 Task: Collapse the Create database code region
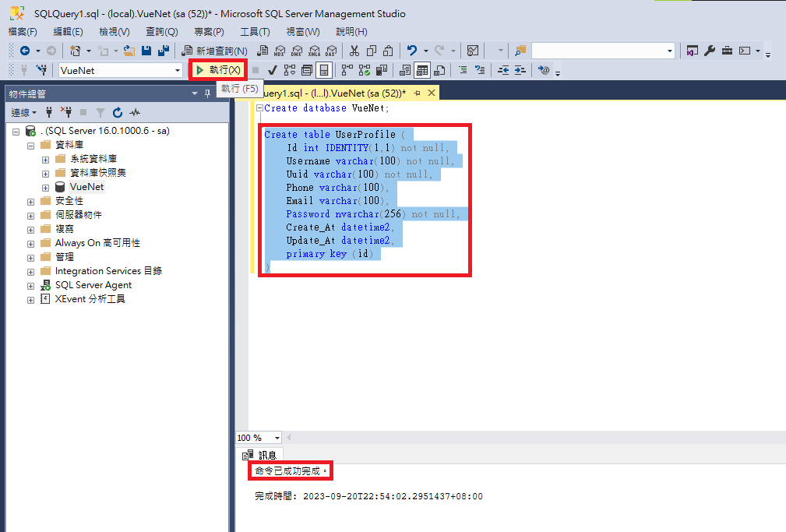(x=259, y=107)
